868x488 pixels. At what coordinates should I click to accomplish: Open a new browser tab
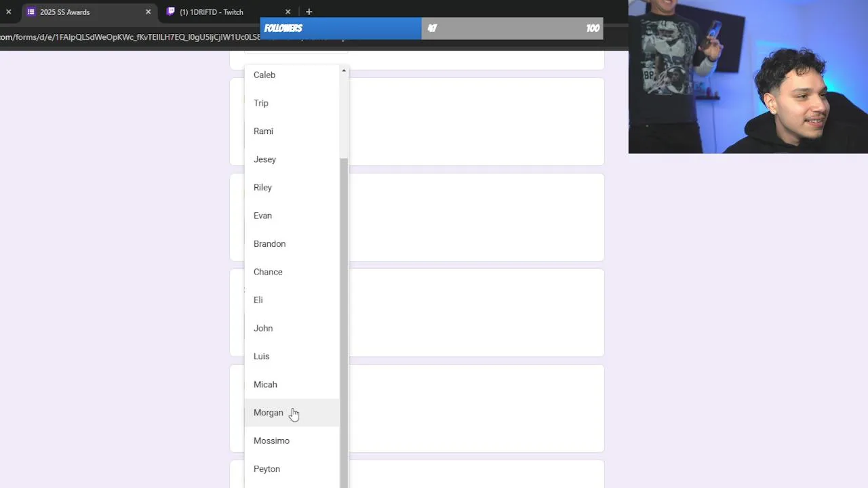pos(309,12)
